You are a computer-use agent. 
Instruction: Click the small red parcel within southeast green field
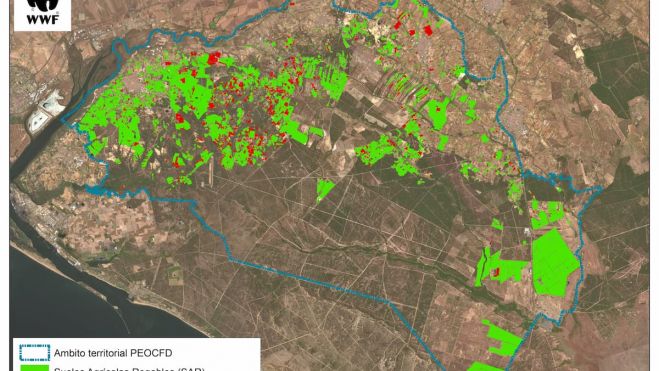496,272
